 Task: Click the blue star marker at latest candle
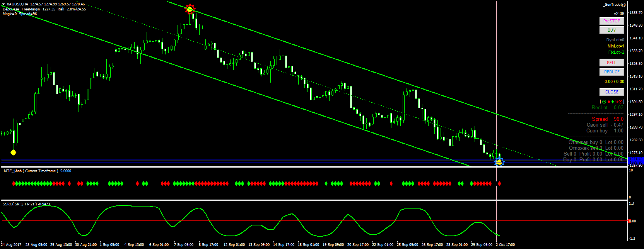point(499,162)
